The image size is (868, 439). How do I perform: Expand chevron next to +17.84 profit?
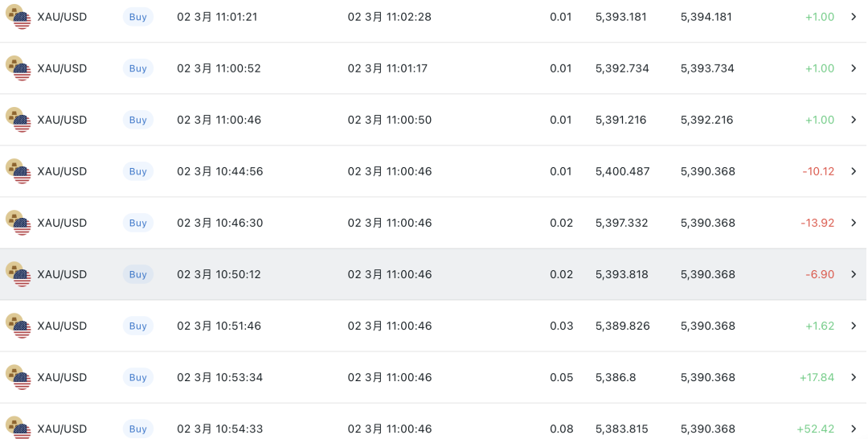pyautogui.click(x=854, y=377)
